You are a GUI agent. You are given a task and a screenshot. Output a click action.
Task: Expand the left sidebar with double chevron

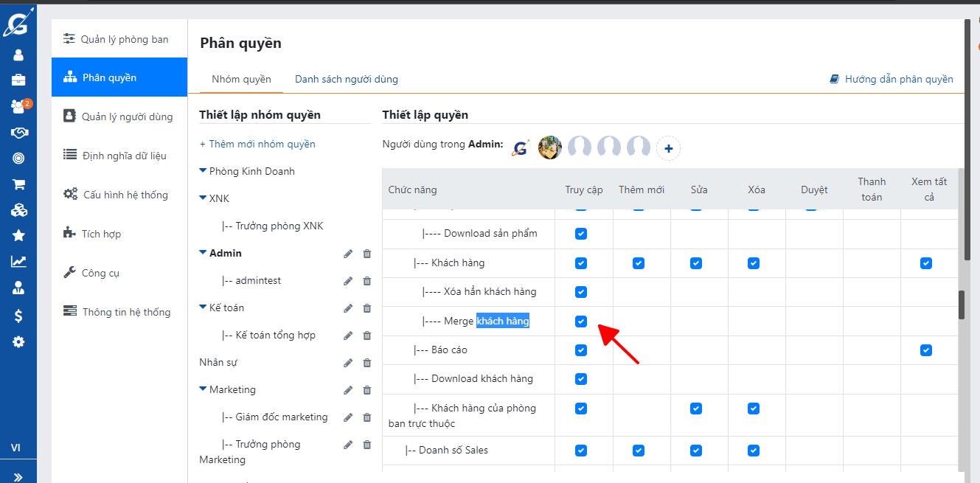pyautogui.click(x=18, y=476)
